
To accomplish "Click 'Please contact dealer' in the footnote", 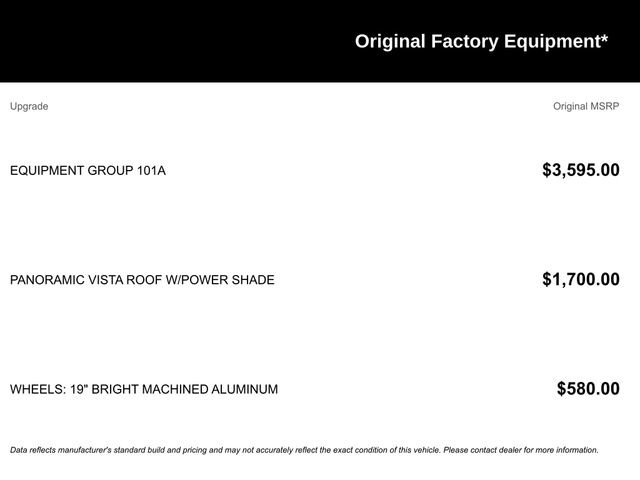I will 482,450.
